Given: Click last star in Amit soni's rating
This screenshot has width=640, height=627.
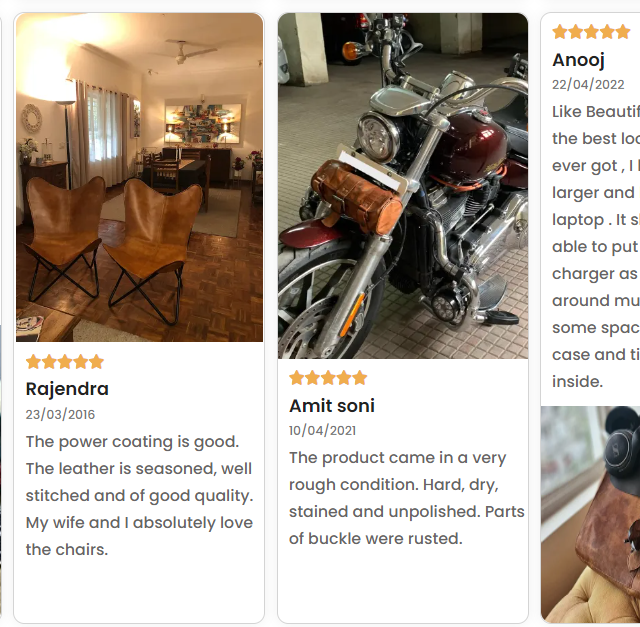Looking at the screenshot, I should click(360, 378).
